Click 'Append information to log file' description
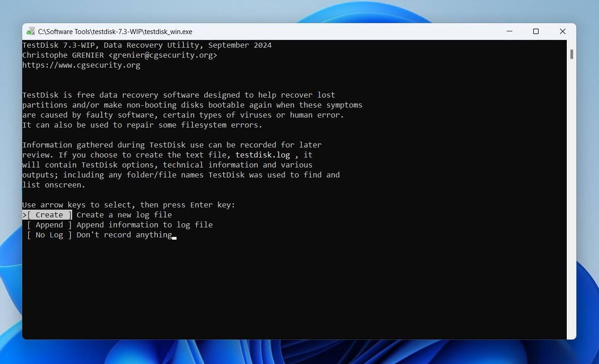 (x=145, y=225)
